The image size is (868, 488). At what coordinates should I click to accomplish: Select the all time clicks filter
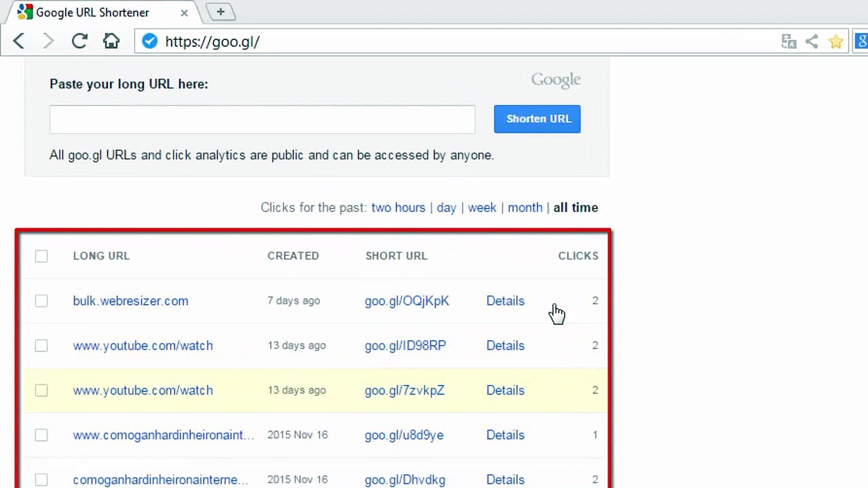click(576, 207)
